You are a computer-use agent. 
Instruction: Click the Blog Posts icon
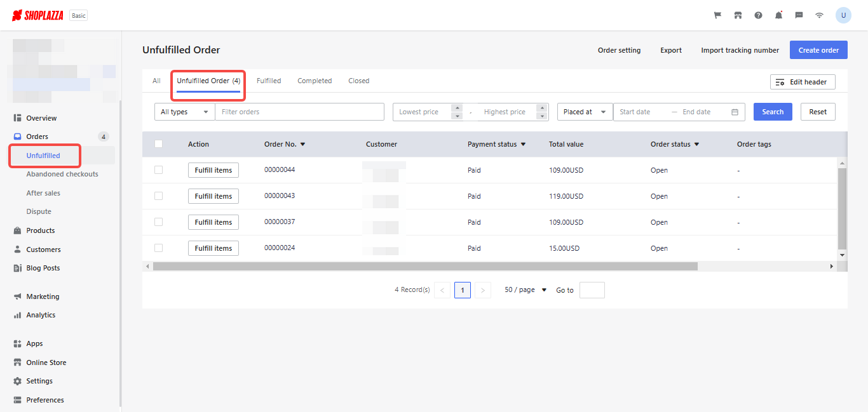point(18,268)
